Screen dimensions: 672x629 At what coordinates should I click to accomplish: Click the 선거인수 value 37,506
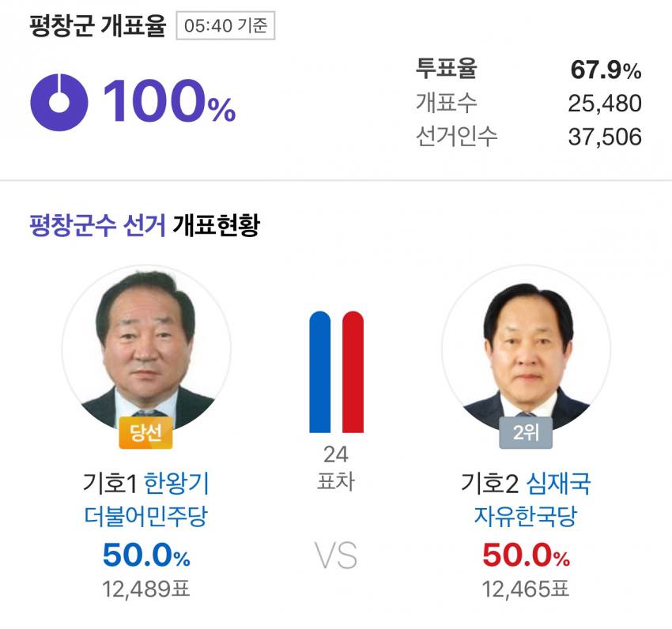pos(605,137)
